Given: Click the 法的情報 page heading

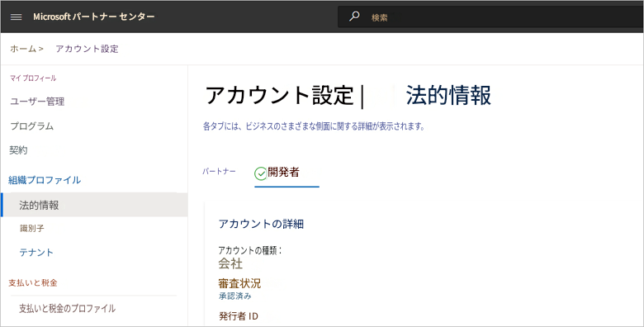Looking at the screenshot, I should [448, 95].
